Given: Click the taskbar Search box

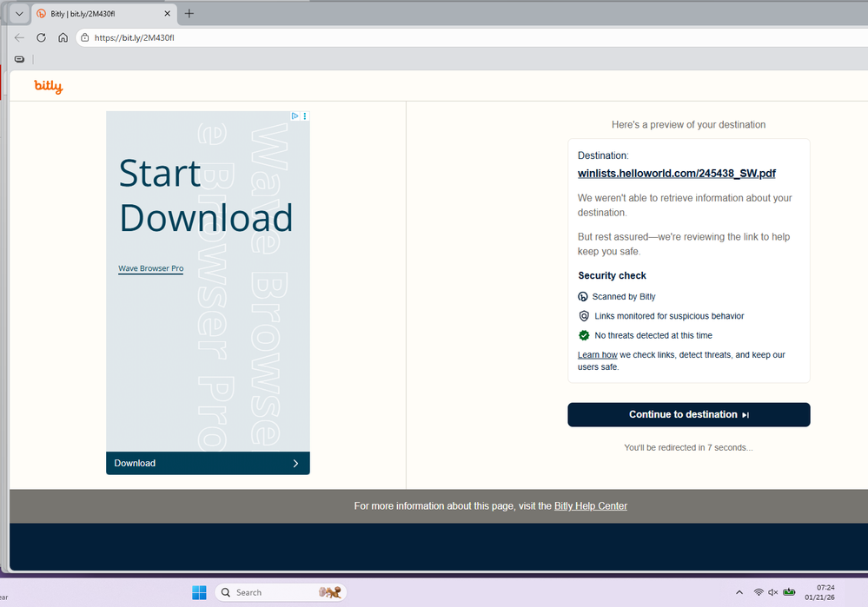Looking at the screenshot, I should 281,592.
